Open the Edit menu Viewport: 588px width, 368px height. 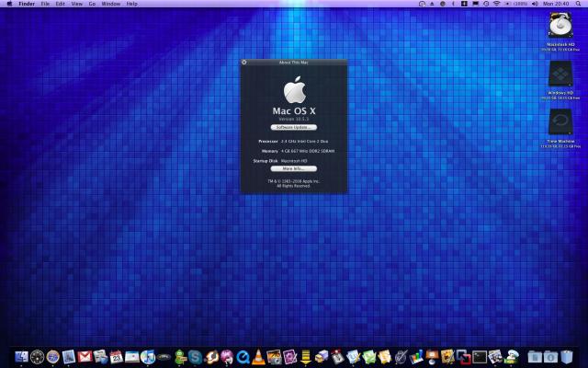pyautogui.click(x=60, y=4)
